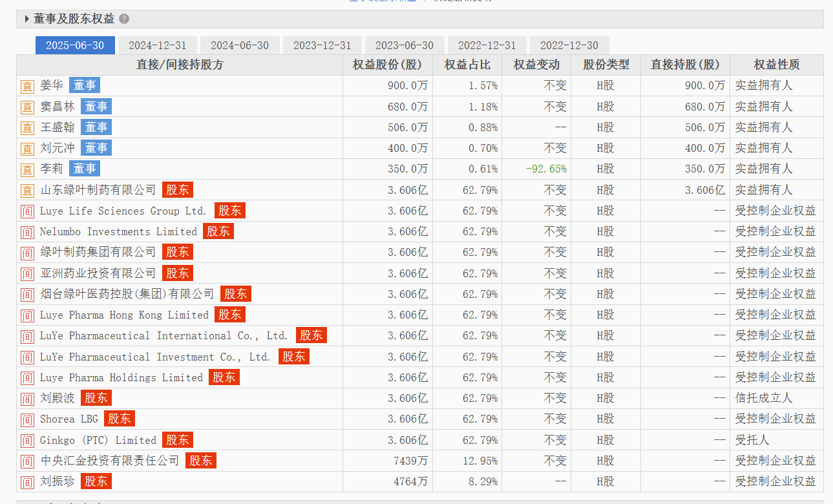Screen dimensions: 833x504
Task: Click the 直 icon next to 姜华
Action: (x=27, y=86)
